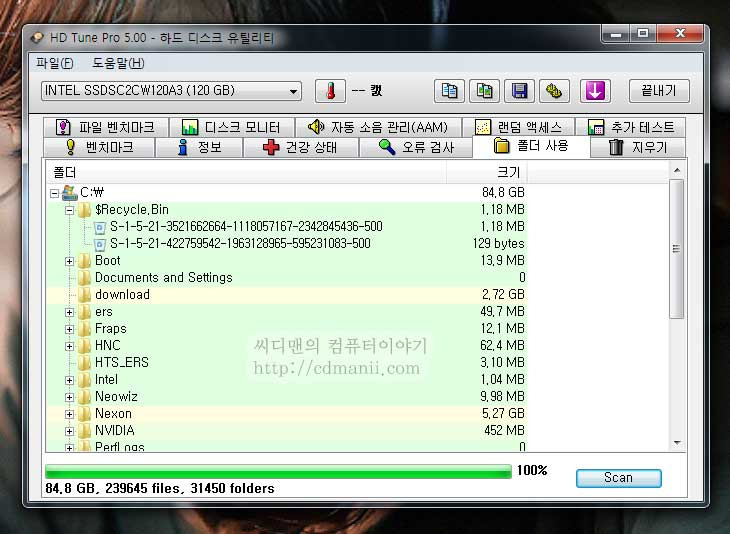Expand the Boot folder

pos(69,261)
